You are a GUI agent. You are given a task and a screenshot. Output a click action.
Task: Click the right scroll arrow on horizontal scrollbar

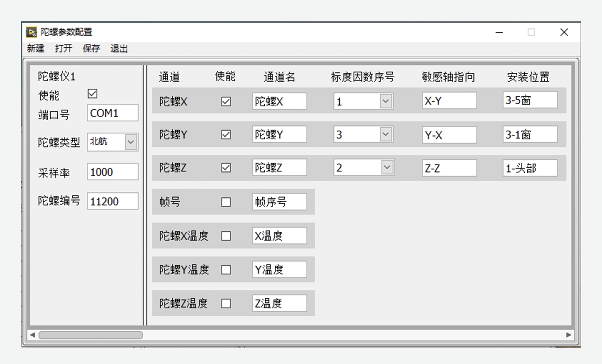(569, 335)
